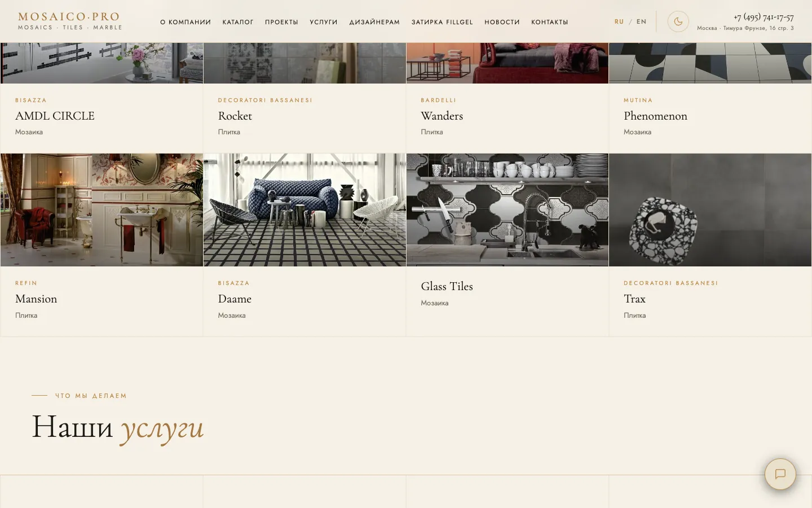Open the О компании menu item
Screen dimensions: 812x508
(x=186, y=22)
